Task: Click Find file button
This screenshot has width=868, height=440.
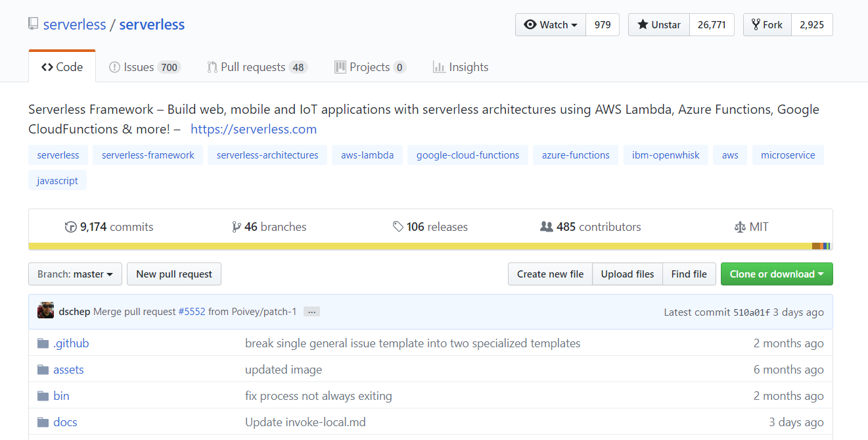Action: 689,274
